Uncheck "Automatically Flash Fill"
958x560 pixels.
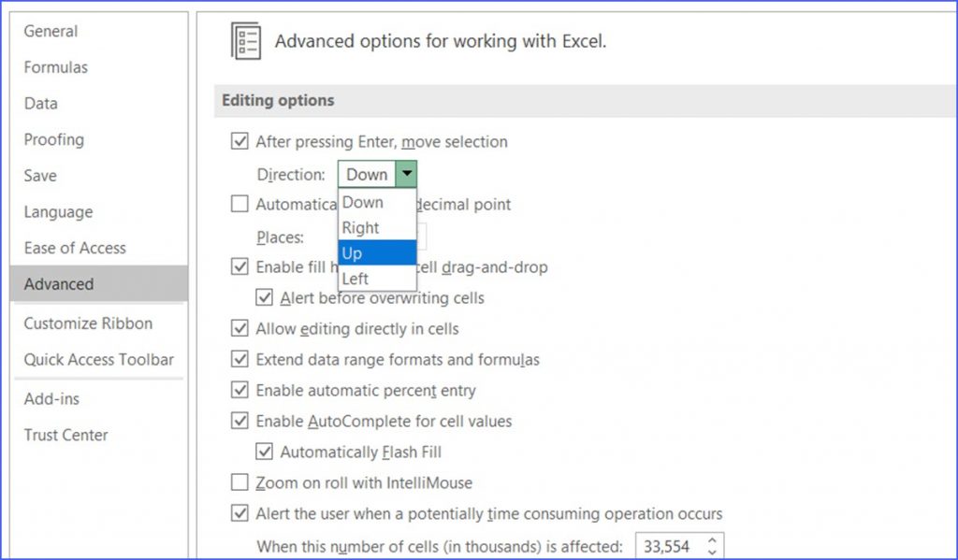(266, 452)
